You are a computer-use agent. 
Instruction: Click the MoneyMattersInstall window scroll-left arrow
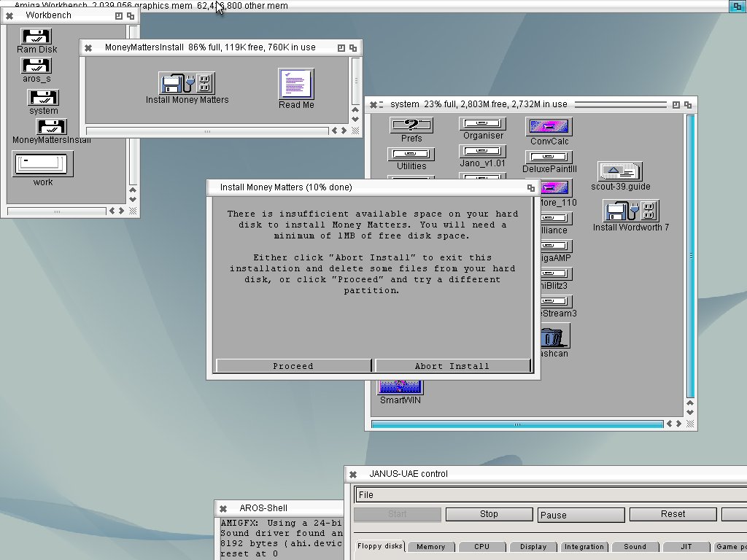coord(334,131)
